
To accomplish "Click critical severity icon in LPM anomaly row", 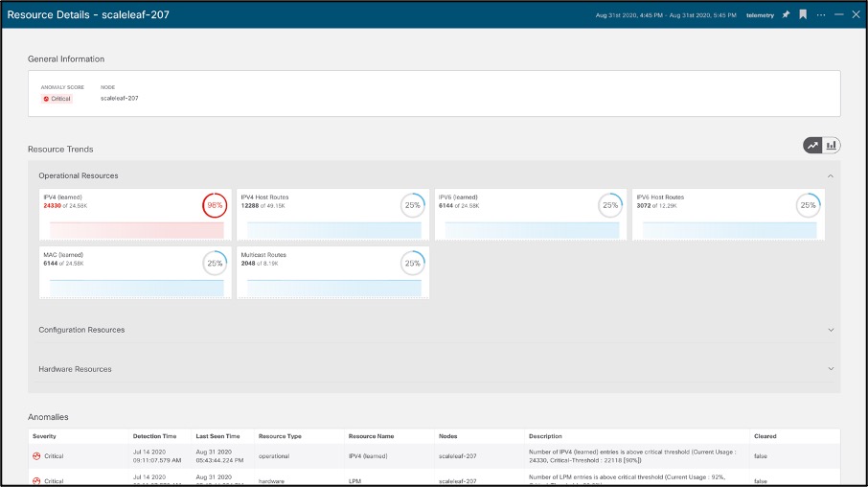I will 36,481.
